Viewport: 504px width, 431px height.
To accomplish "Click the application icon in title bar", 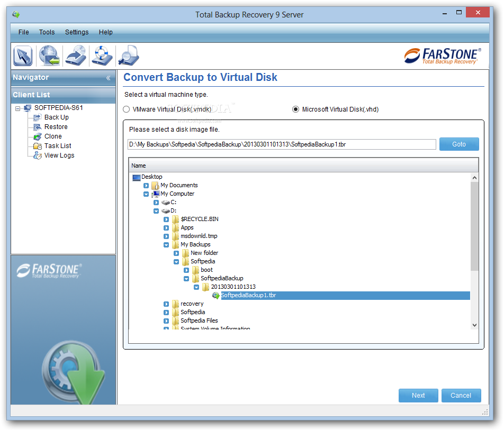I will 16,14.
